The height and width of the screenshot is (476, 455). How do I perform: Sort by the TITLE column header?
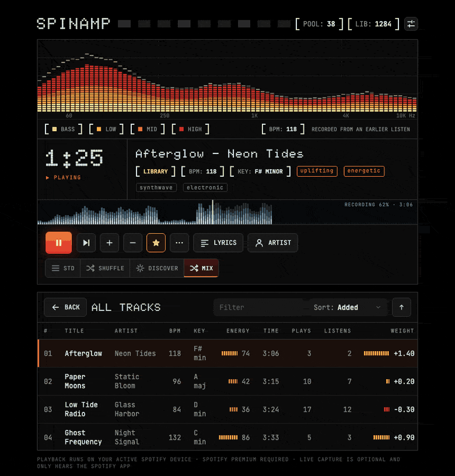pos(74,331)
